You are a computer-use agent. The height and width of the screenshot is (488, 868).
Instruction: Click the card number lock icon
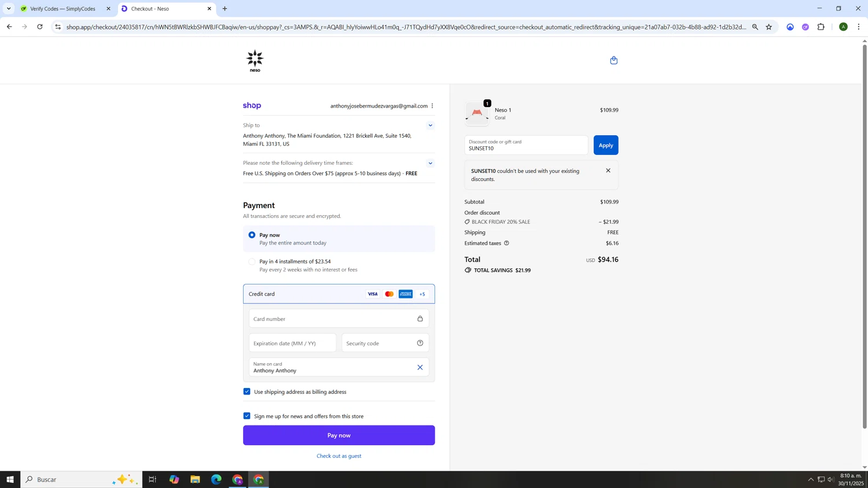420,319
